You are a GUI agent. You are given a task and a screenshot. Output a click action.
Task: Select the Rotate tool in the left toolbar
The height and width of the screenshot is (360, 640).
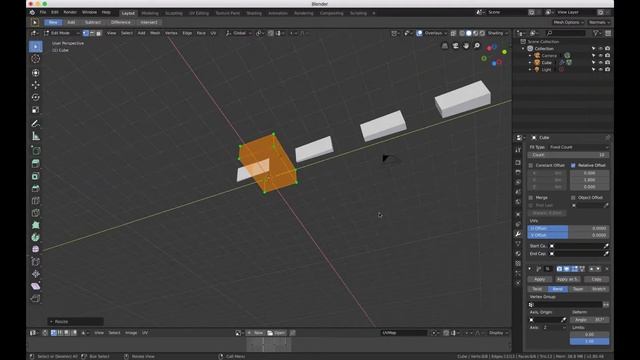point(36,97)
